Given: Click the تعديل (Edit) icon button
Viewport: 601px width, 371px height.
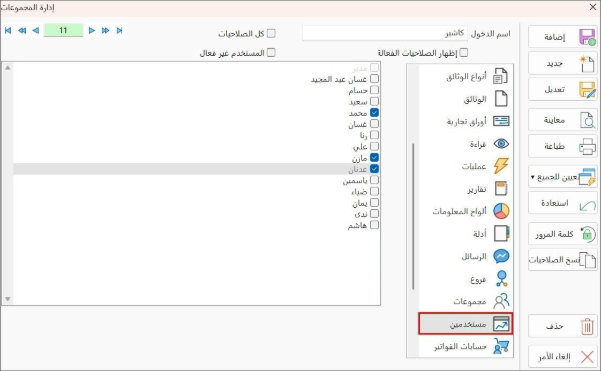Looking at the screenshot, I should point(587,90).
